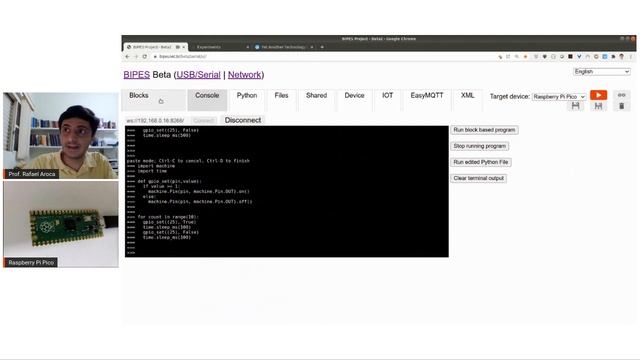640x360 pixels.
Task: Reload the BIPES page
Action: tap(144, 57)
